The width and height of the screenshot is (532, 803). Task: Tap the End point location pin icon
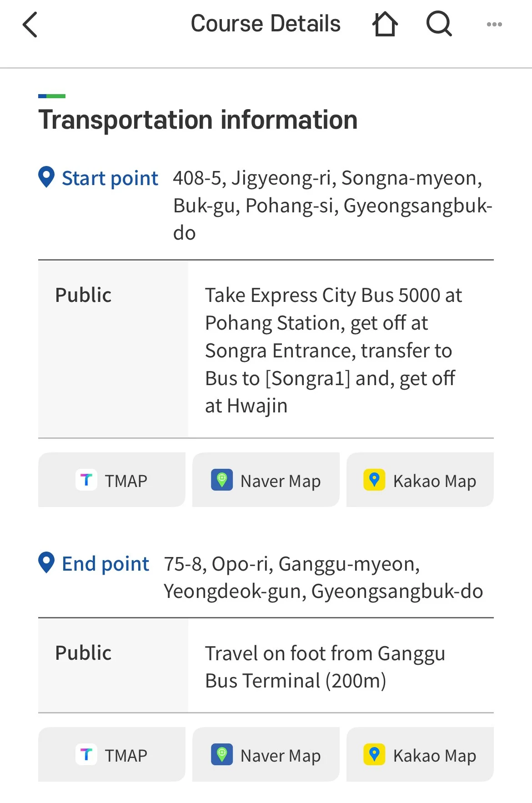(46, 562)
